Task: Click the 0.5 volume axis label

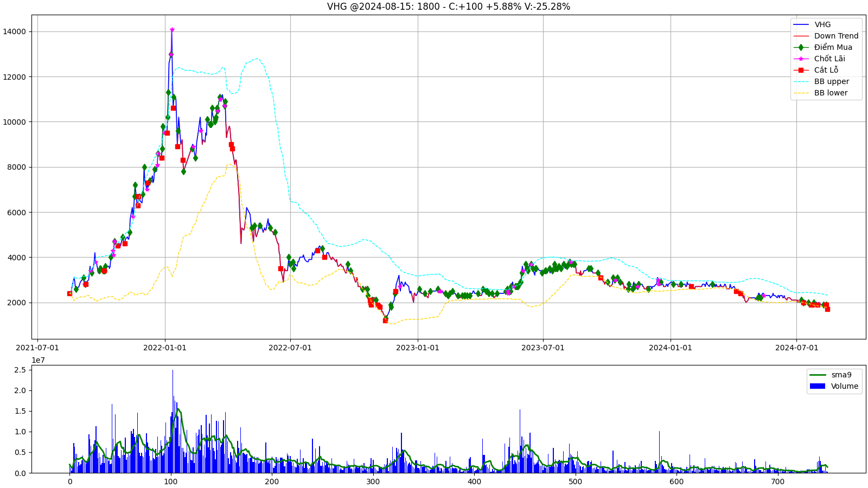Action: pyautogui.click(x=20, y=452)
